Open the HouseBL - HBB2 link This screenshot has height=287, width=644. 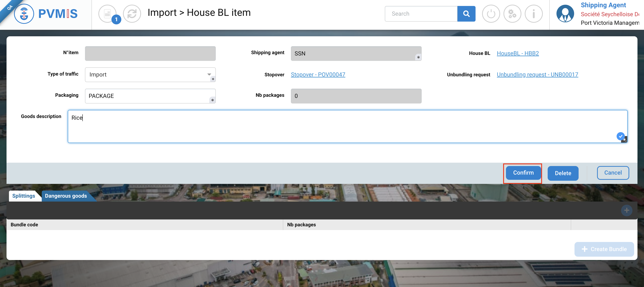[517, 53]
